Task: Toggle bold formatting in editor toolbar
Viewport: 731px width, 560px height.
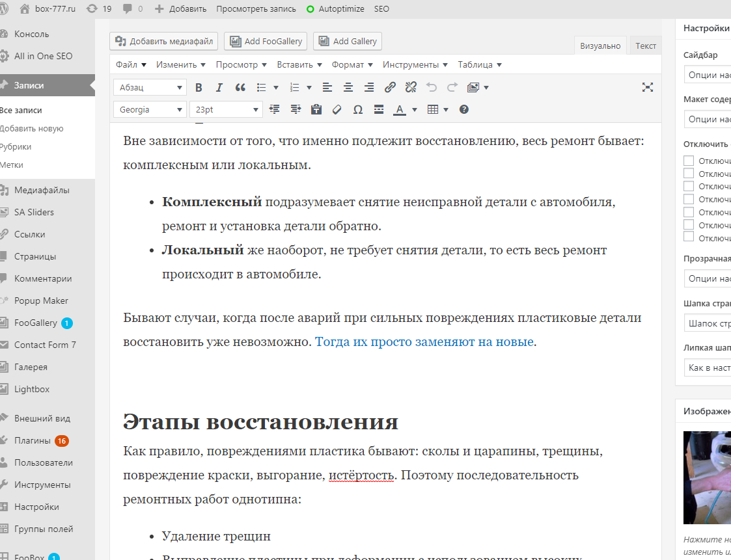Action: pos(199,87)
